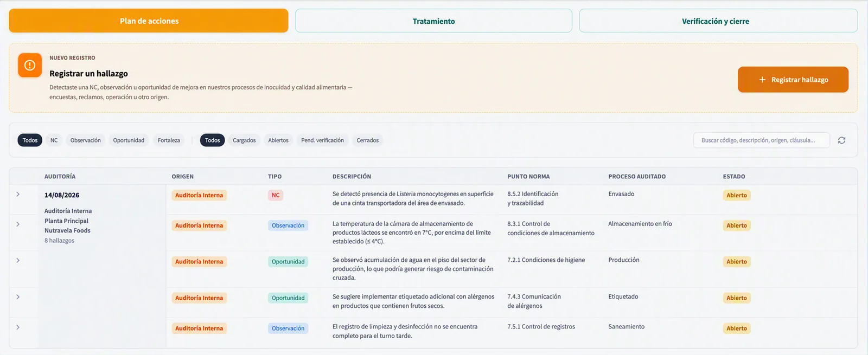Click 8.5.2 Identificación y trazabilidad cell

(533, 198)
